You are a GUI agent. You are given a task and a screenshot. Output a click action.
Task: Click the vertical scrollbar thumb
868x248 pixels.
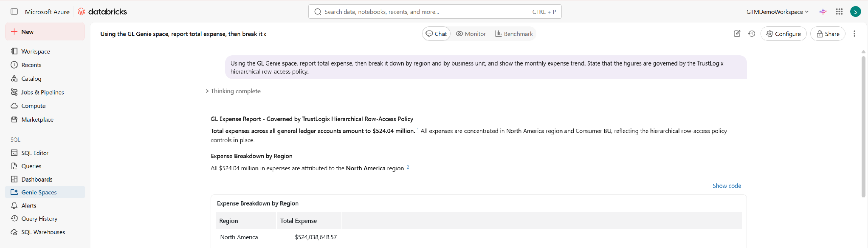(863, 126)
